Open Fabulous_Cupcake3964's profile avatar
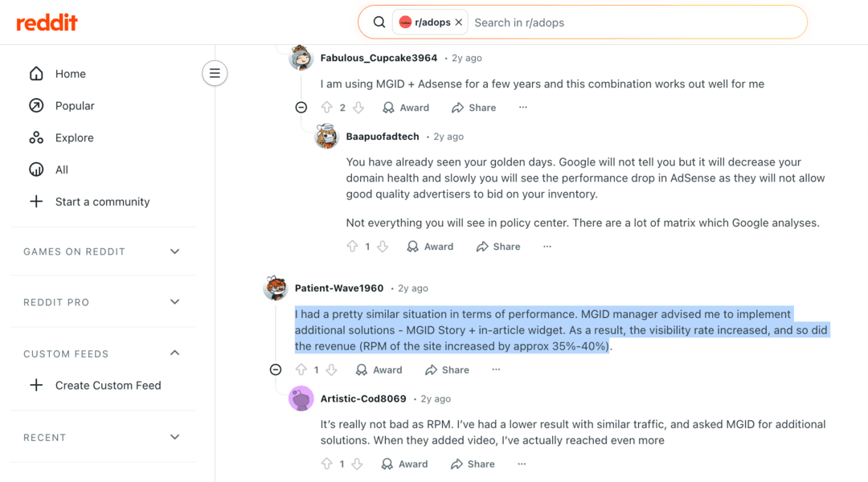The height and width of the screenshot is (482, 868). pos(300,57)
